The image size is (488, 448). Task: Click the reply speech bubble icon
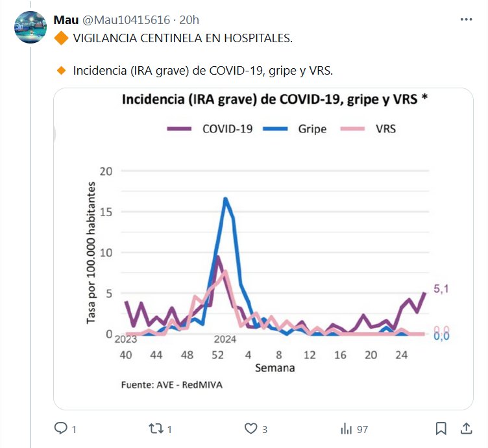(61, 429)
